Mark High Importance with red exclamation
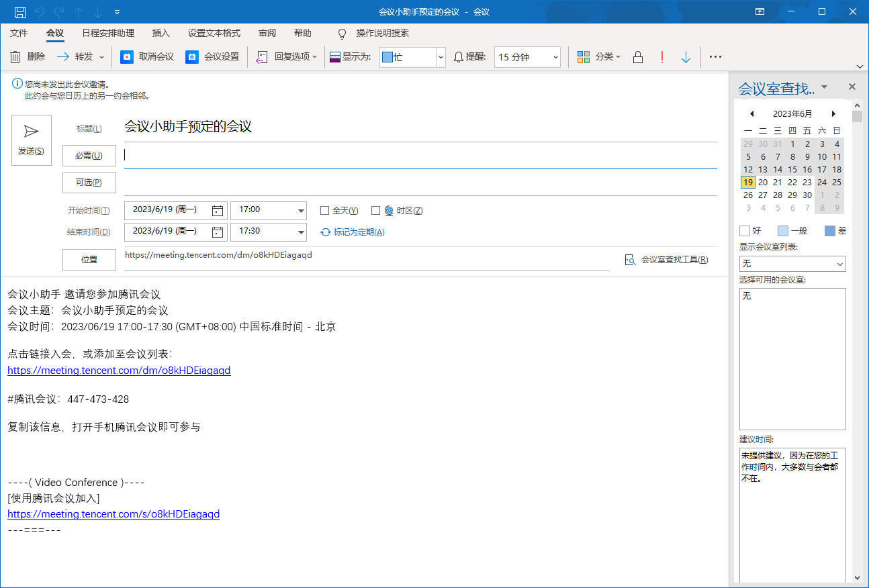The image size is (869, 588). (x=662, y=57)
